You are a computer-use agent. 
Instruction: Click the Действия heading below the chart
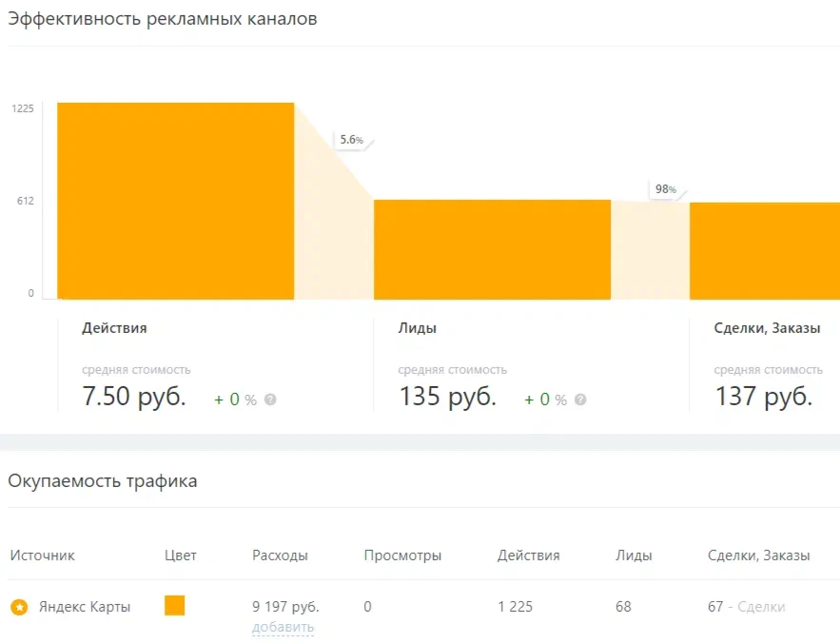pyautogui.click(x=114, y=328)
